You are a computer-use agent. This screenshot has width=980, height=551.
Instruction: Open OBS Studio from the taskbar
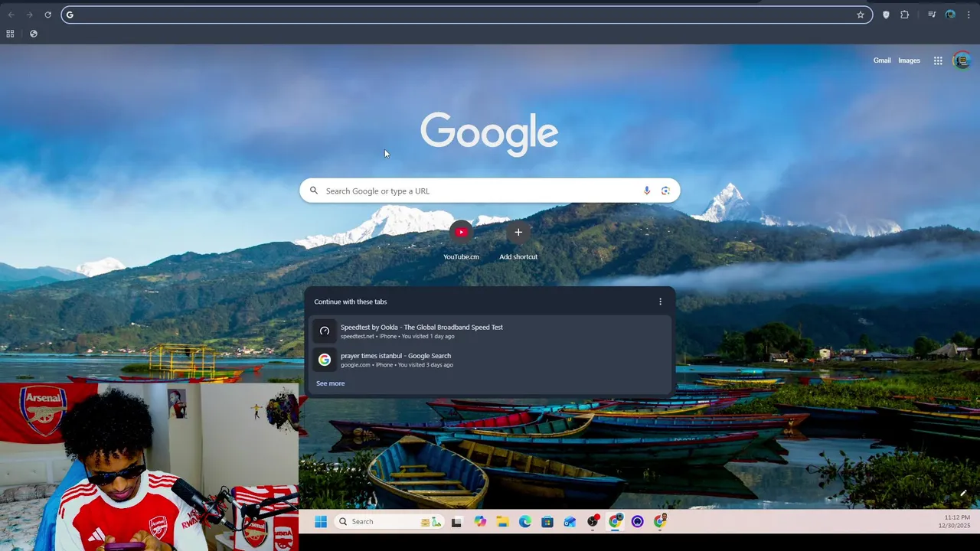point(593,522)
